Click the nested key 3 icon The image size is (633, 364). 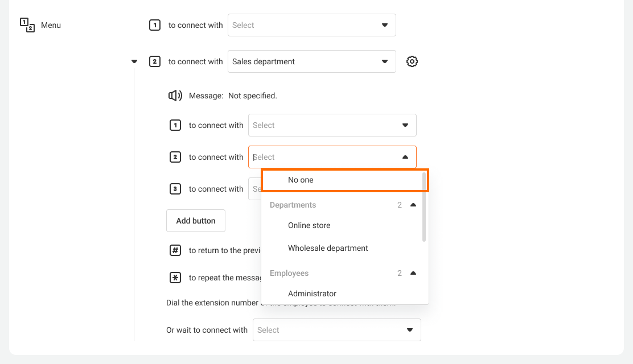[175, 189]
